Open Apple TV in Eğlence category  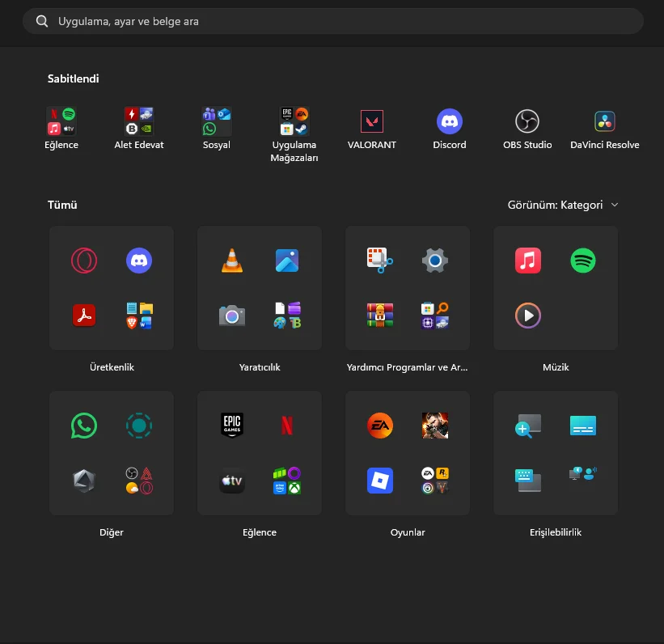tap(232, 481)
